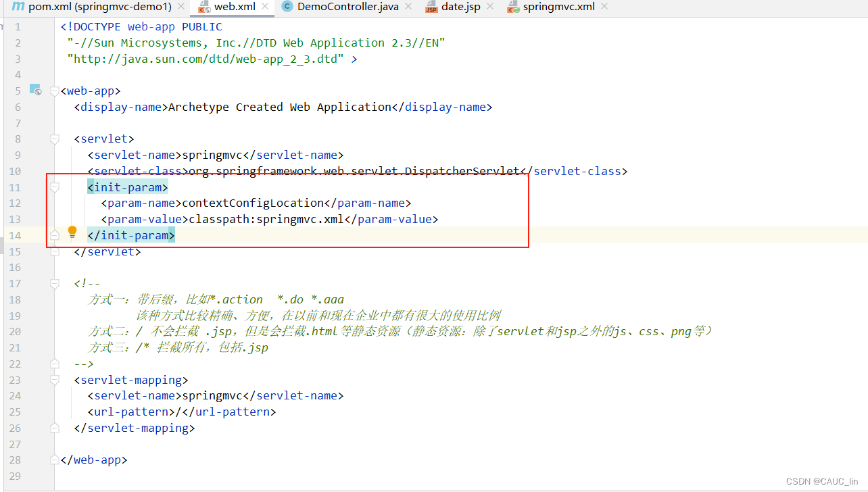Open the springmvc.xml tab

coord(558,7)
